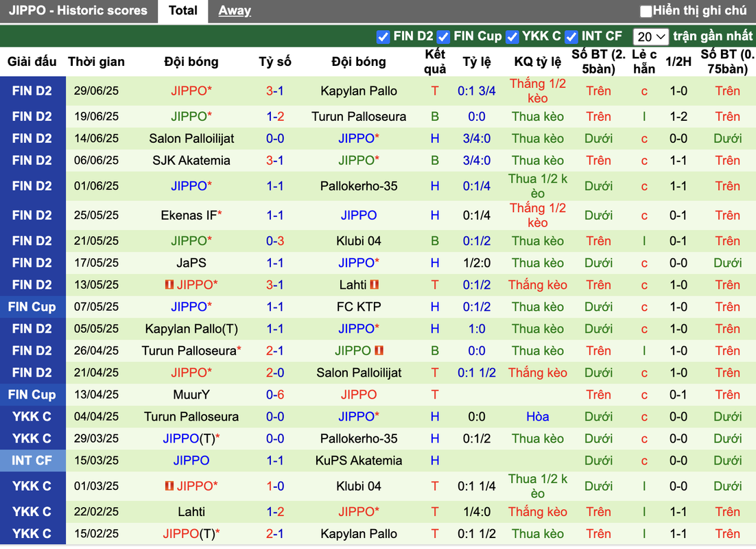Click the Kết quả column header

click(x=435, y=62)
